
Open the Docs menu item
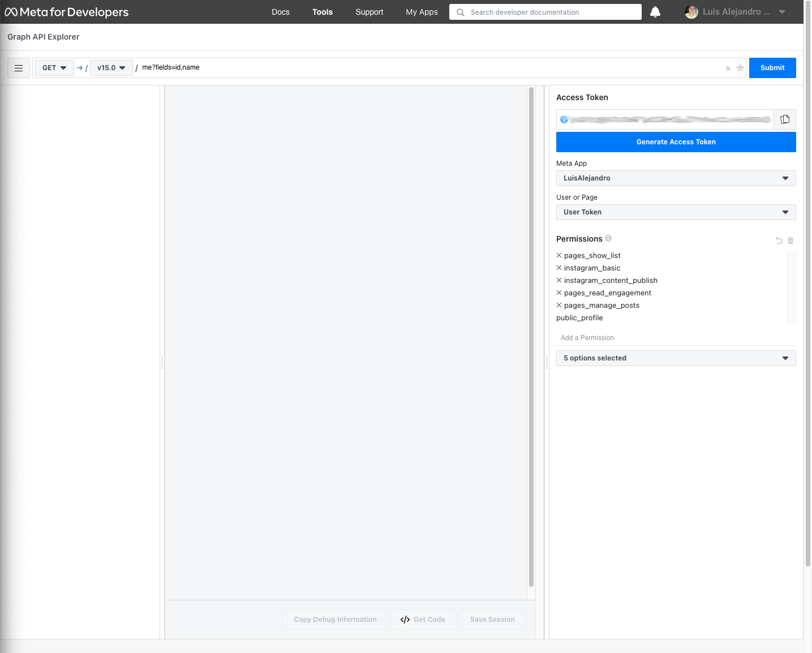(x=281, y=12)
